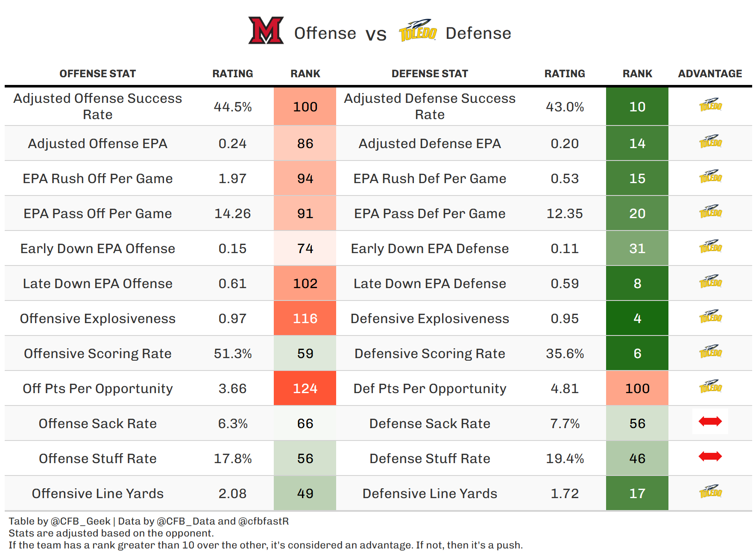Click the OFFENSE STAT column header
Screen dimensions: 756x560
coord(97,74)
